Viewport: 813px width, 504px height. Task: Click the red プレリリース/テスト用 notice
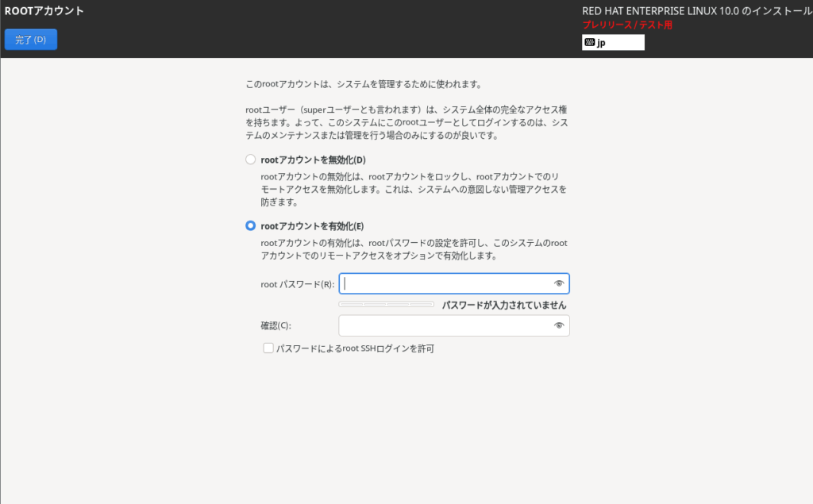[x=627, y=25]
